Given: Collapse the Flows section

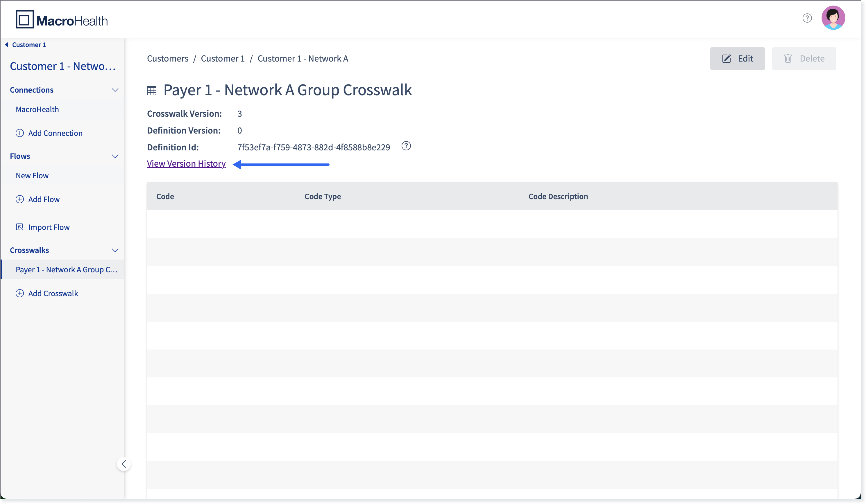Looking at the screenshot, I should (115, 156).
